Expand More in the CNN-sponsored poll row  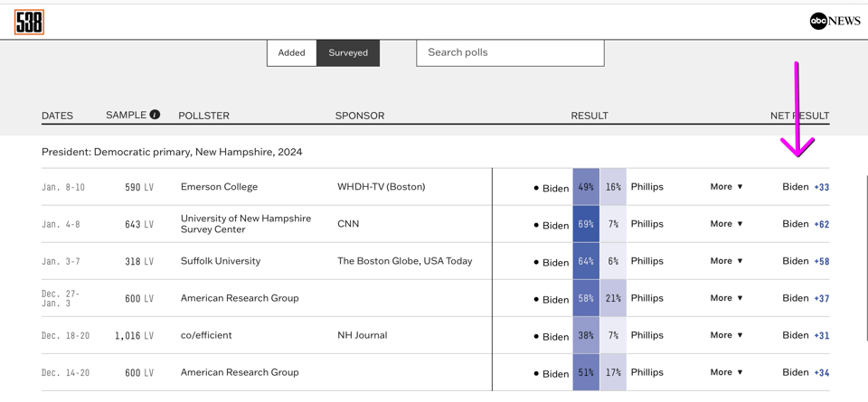pos(726,224)
